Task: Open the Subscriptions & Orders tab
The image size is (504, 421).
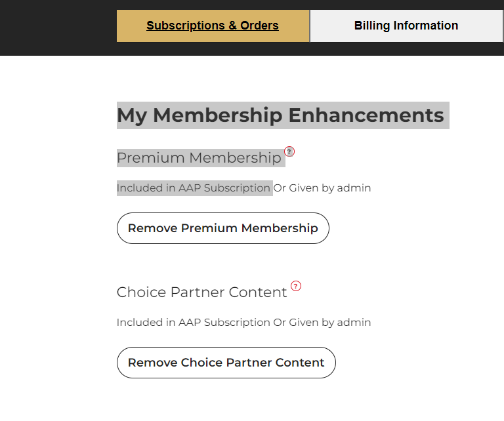Action: pos(213,26)
